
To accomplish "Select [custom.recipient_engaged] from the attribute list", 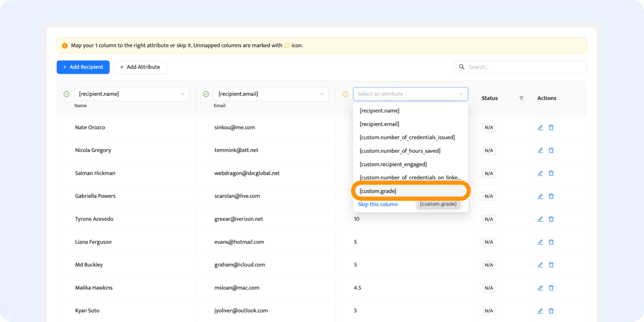I will point(393,164).
